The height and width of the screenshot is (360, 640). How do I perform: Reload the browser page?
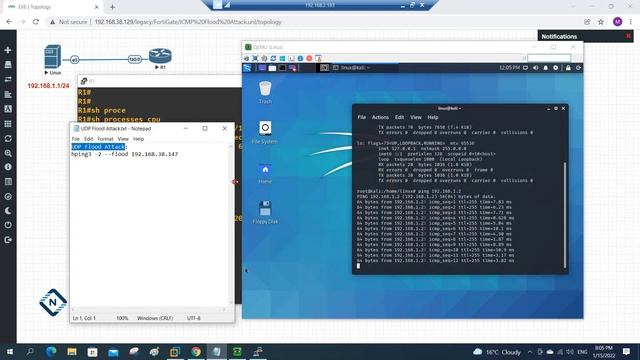(x=36, y=22)
